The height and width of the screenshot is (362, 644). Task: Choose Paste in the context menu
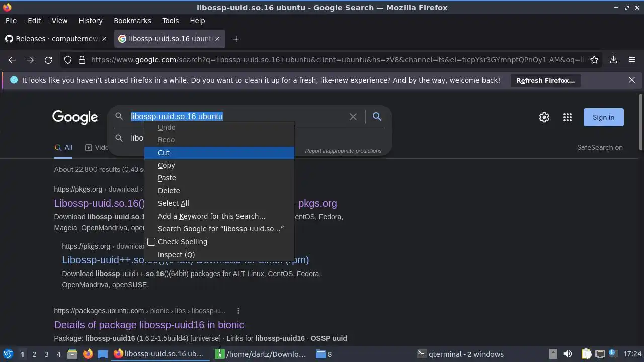point(219,178)
